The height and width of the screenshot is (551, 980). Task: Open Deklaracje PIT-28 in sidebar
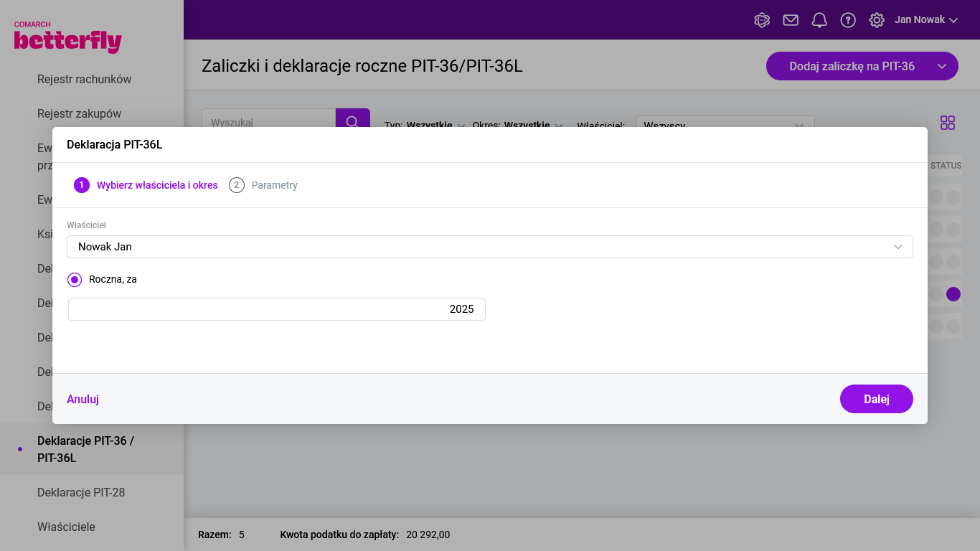[81, 492]
